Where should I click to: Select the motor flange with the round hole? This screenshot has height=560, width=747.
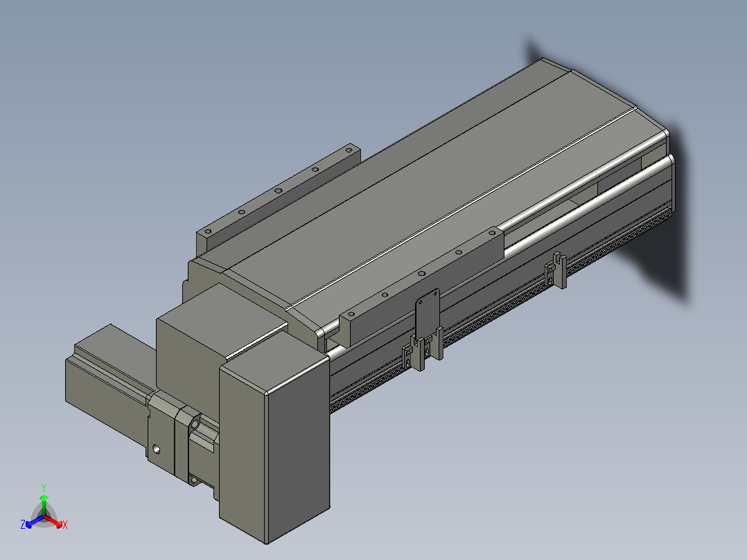point(162,431)
